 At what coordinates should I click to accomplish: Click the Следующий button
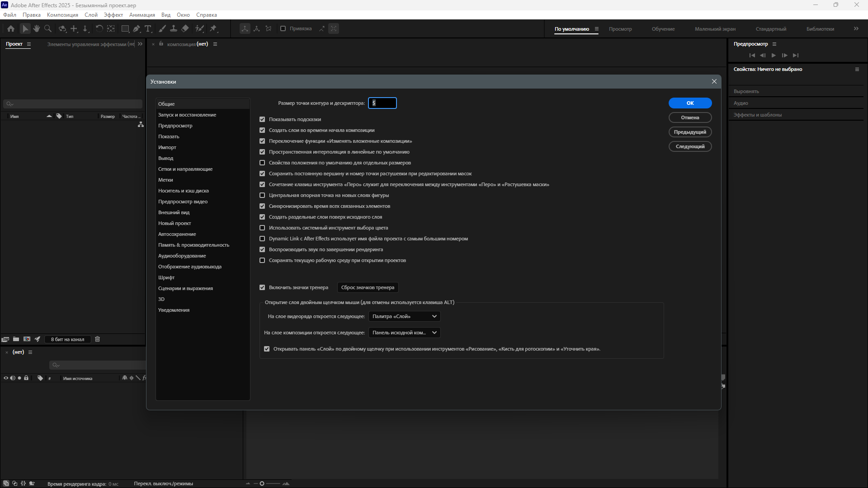click(690, 146)
